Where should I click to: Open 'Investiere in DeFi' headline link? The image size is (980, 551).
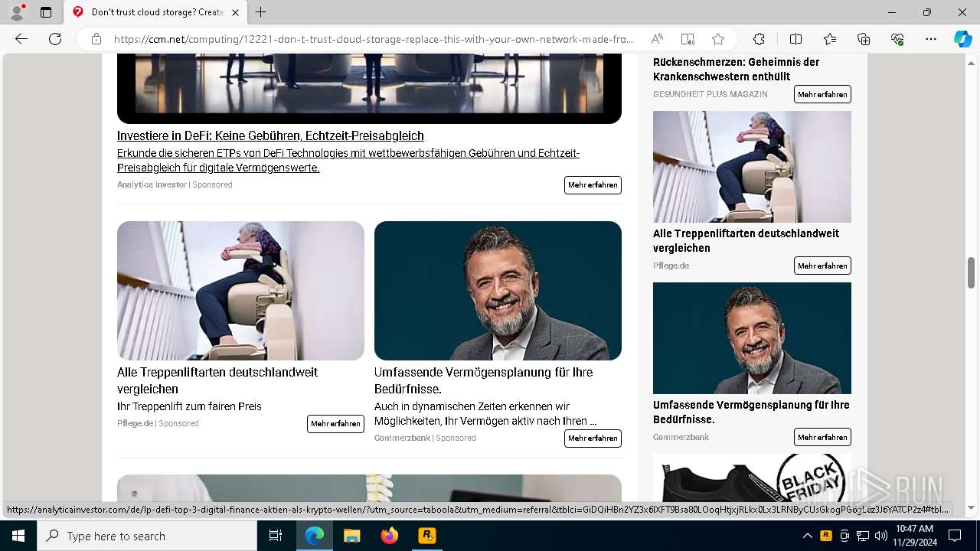(270, 135)
